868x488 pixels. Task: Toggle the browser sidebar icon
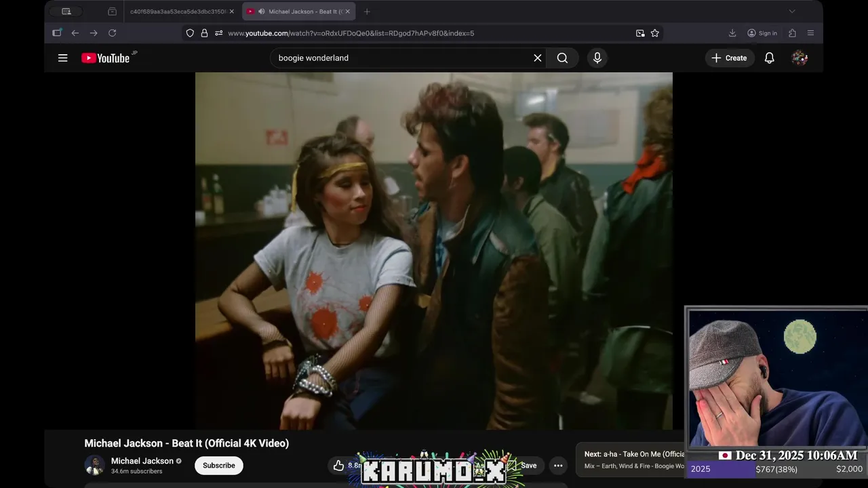click(57, 33)
